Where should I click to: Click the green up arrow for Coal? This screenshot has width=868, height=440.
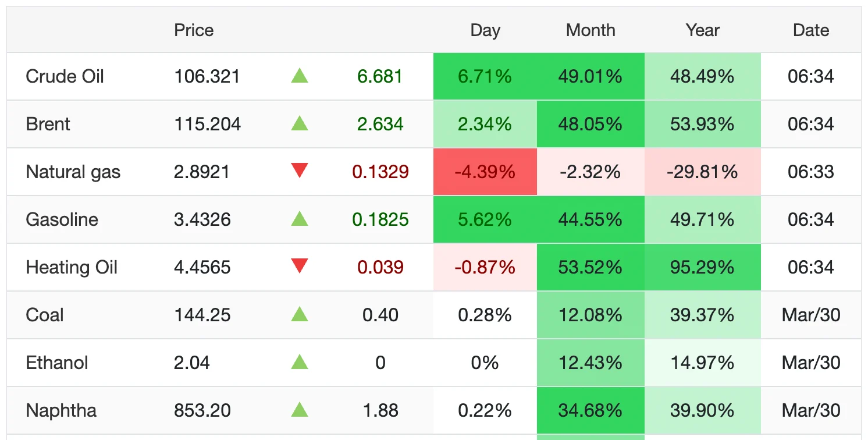point(300,315)
